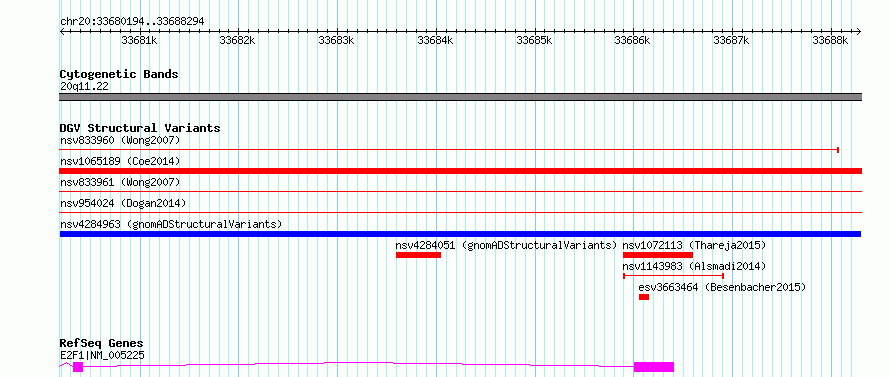
Task: Open the nsv833961 (Wong2007) variant label
Action: point(120,182)
